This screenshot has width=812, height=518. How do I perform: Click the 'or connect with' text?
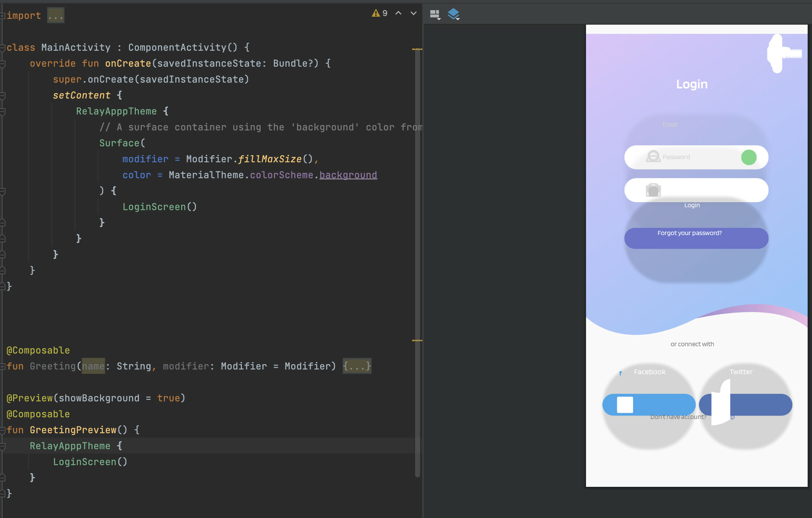pos(692,344)
